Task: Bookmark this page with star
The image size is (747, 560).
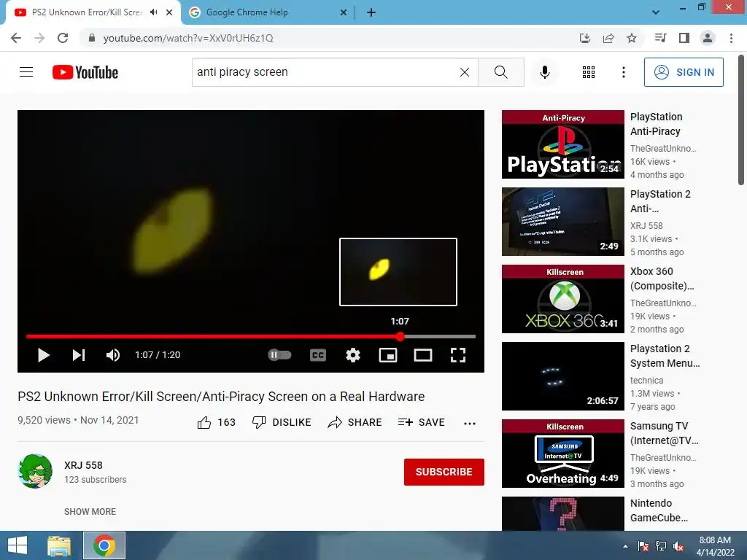Action: point(632,38)
